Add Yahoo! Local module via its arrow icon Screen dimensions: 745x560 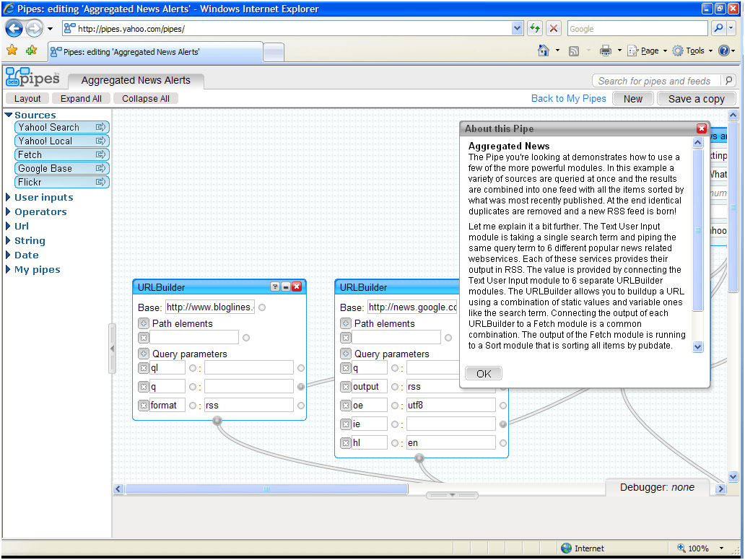(x=100, y=141)
